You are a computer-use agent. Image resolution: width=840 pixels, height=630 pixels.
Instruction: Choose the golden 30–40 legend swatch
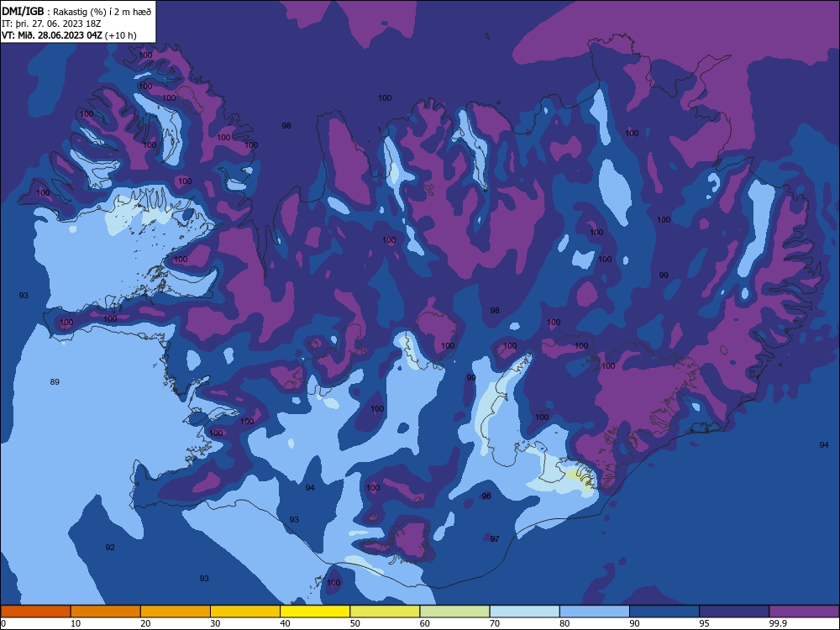point(245,612)
